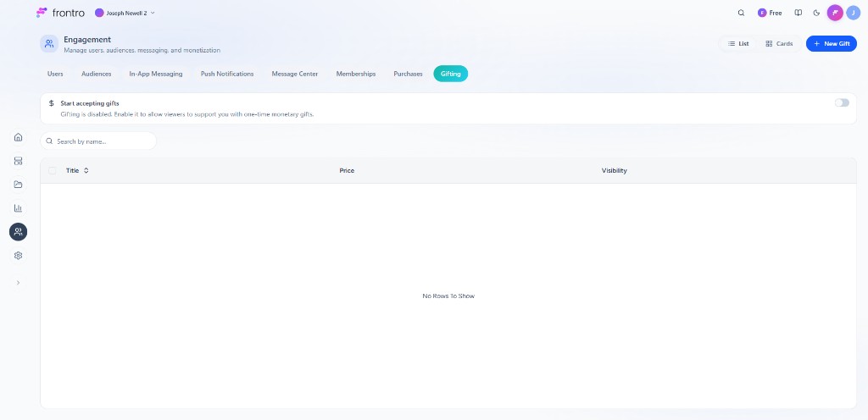
Task: Click the pink frontro gradient avatar icon
Action: 835,13
